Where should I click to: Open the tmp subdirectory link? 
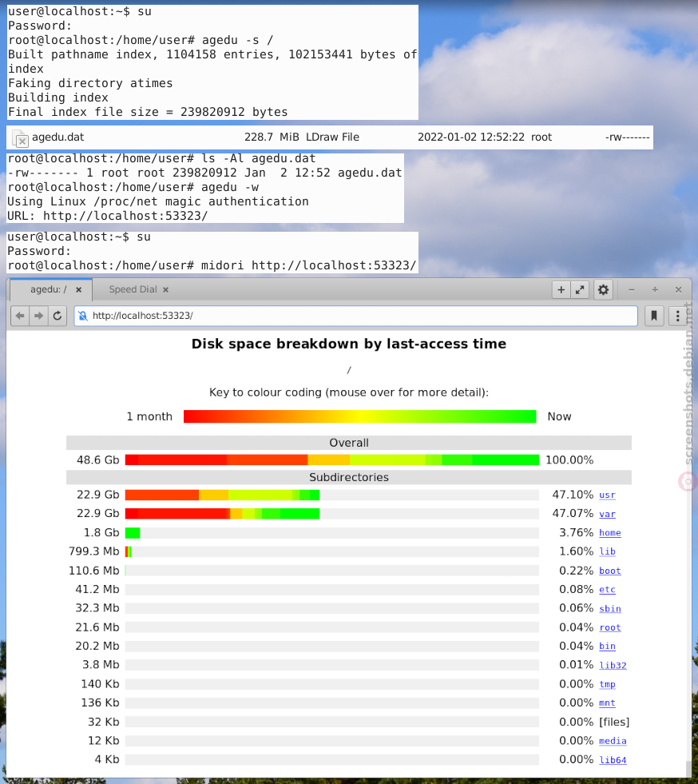click(x=607, y=684)
